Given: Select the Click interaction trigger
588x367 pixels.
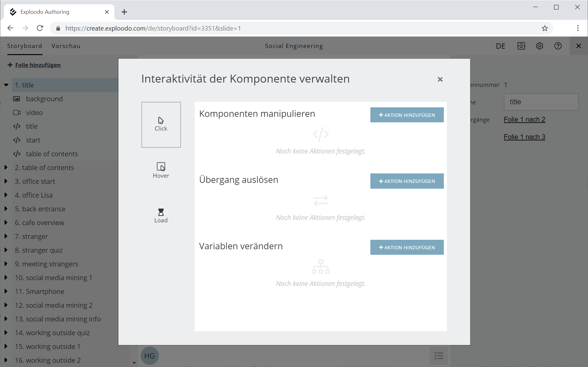Looking at the screenshot, I should click(161, 124).
